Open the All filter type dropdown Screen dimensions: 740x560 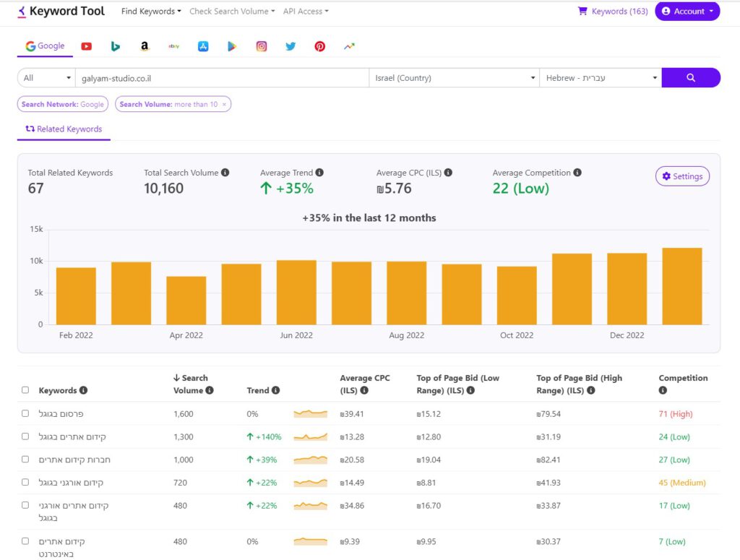click(46, 78)
